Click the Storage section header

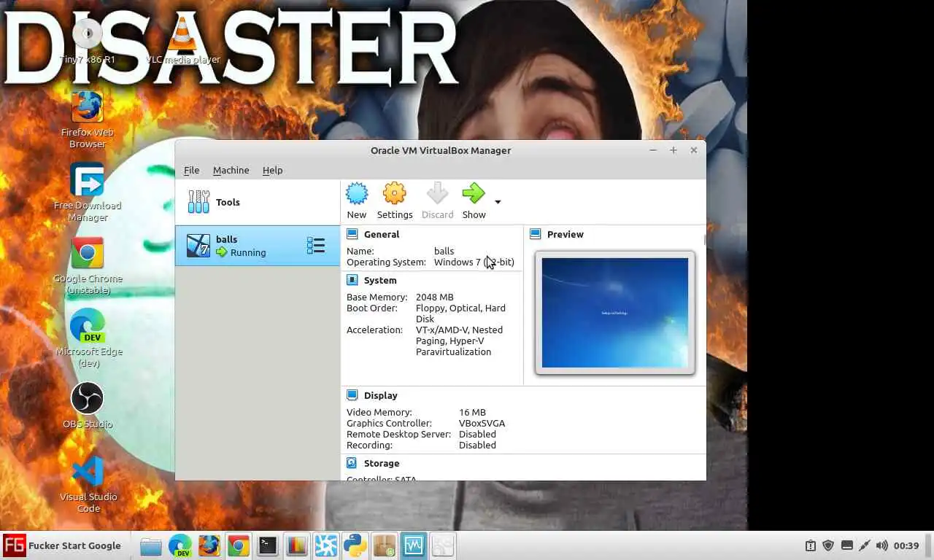click(x=382, y=463)
